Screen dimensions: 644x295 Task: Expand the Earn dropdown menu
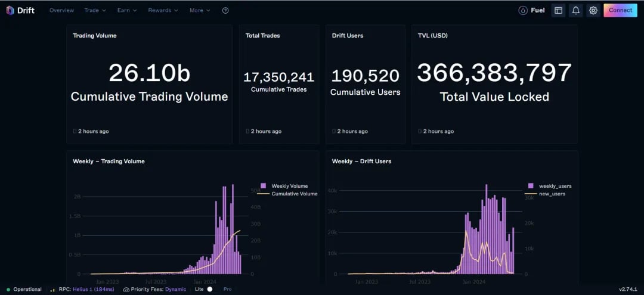tap(127, 10)
